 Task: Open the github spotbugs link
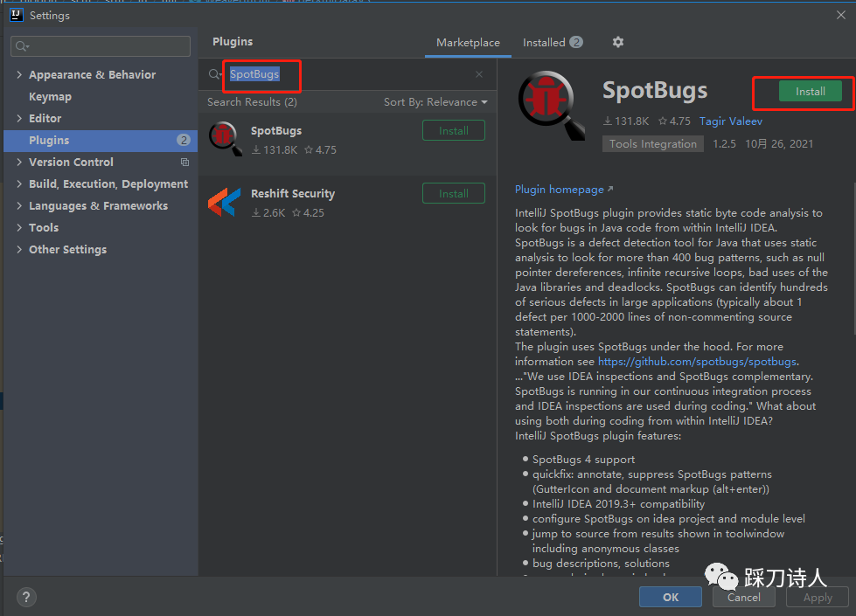[697, 361]
